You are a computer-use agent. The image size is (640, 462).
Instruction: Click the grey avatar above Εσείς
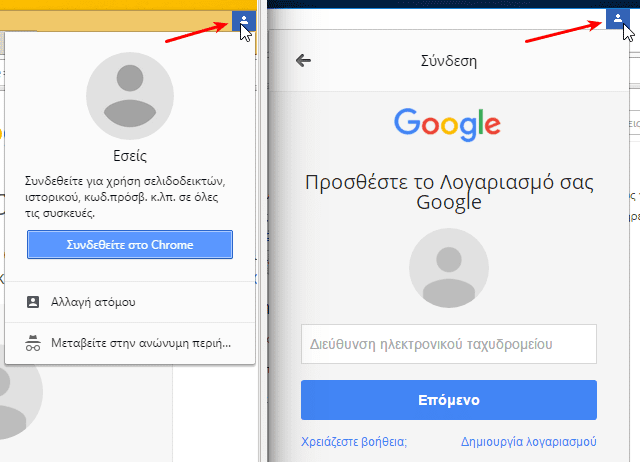pyautogui.click(x=130, y=96)
